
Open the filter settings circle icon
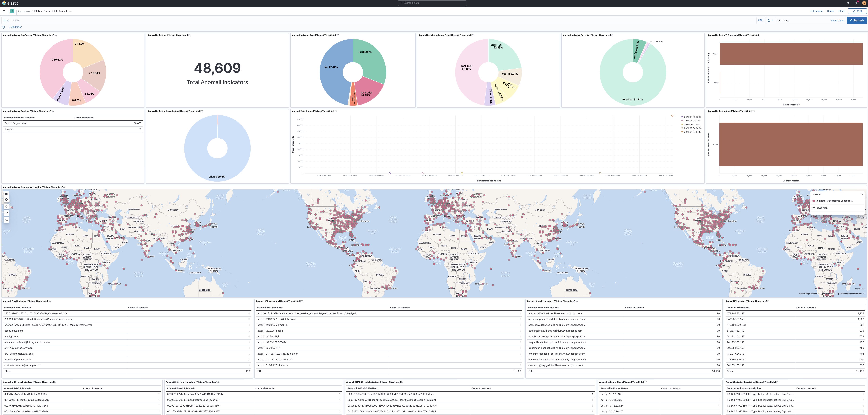point(3,27)
